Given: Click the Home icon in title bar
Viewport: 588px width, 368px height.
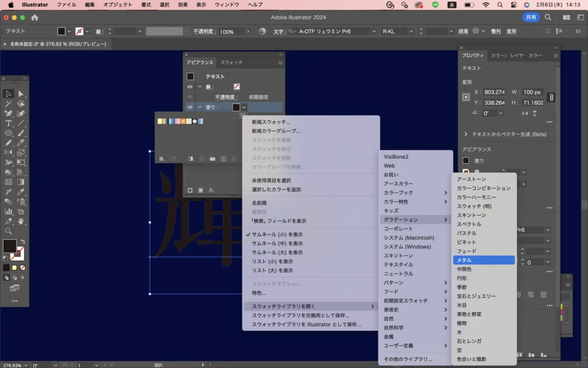Looking at the screenshot, I should pos(34,17).
